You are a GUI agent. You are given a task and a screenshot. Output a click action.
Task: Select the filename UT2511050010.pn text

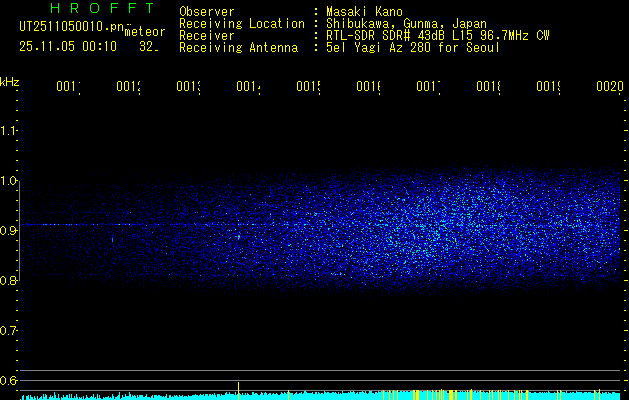[x=72, y=27]
